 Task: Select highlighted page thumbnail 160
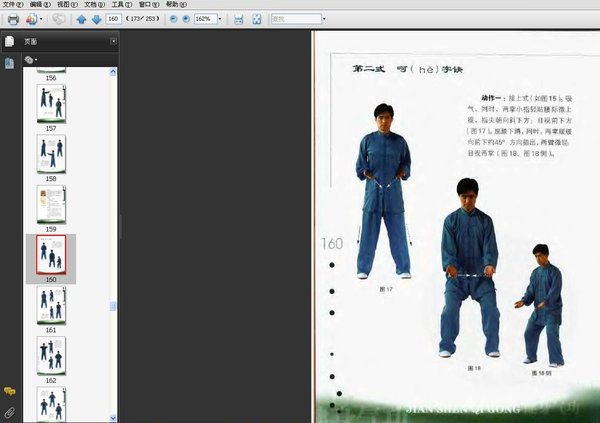(x=51, y=255)
